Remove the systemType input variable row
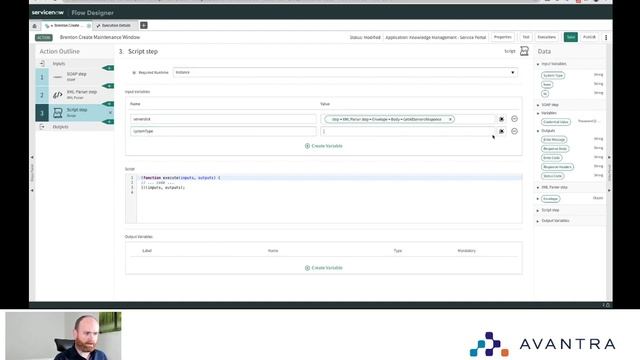The image size is (640, 360). coord(514,131)
